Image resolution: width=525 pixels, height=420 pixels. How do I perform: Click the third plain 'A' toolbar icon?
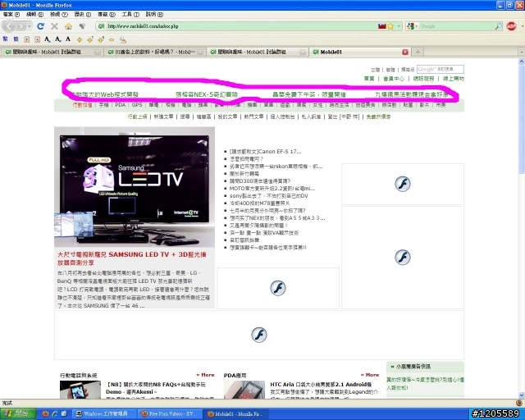68,39
